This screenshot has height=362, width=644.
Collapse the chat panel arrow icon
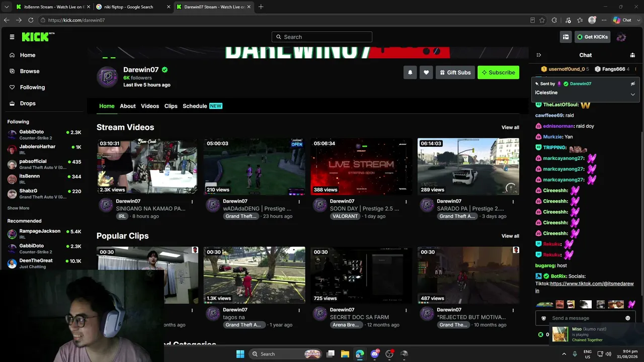click(x=538, y=55)
